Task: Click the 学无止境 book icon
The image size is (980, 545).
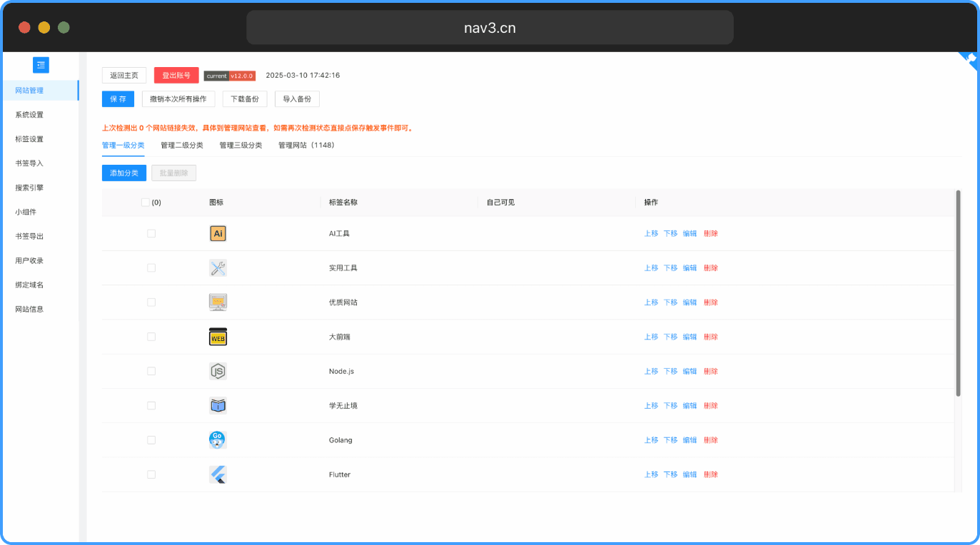Action: [x=218, y=406]
